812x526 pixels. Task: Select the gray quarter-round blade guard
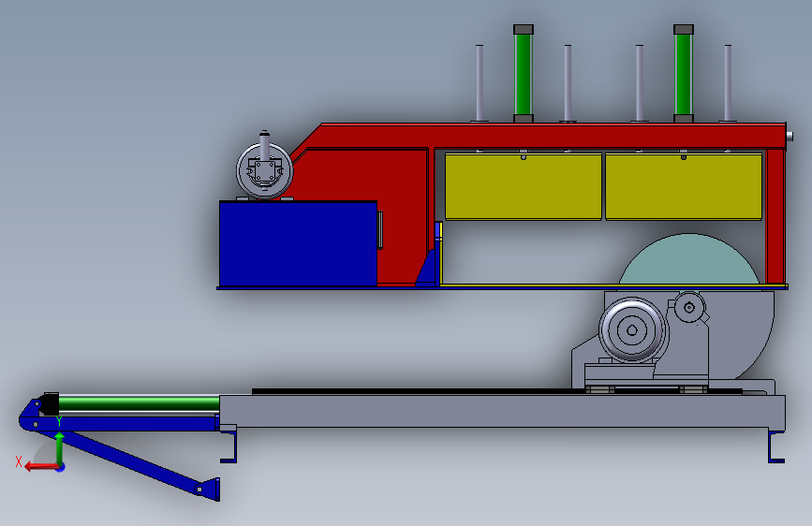pos(741,334)
